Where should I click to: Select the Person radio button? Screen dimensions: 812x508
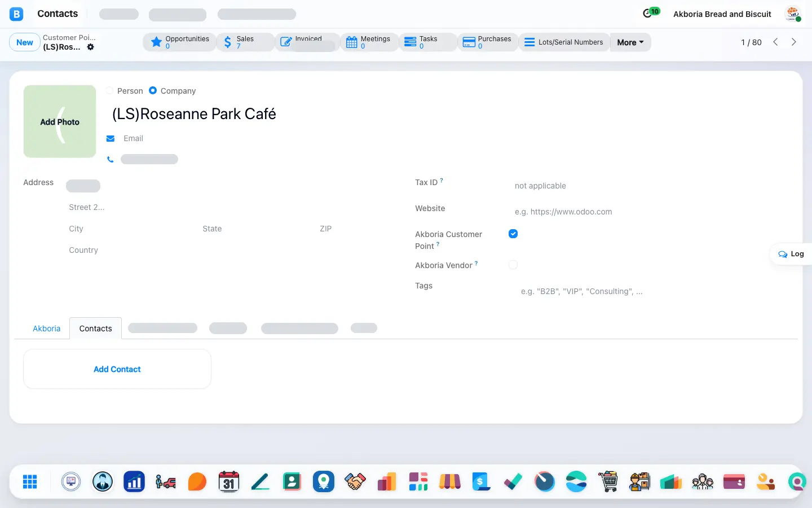pos(110,90)
